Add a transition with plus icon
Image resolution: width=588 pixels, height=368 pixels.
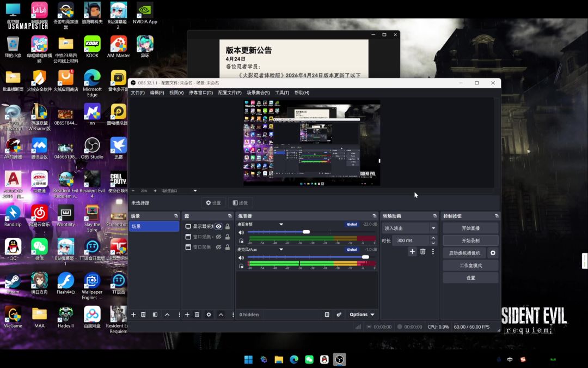click(412, 251)
